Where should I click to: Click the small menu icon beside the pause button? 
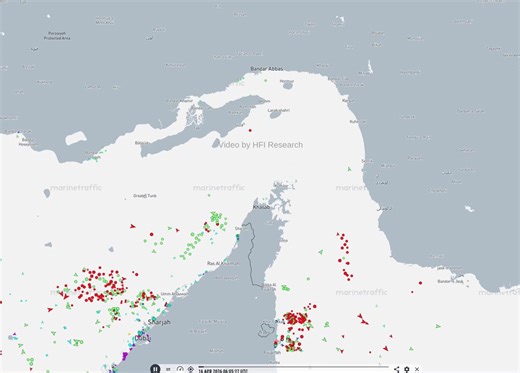click(168, 369)
